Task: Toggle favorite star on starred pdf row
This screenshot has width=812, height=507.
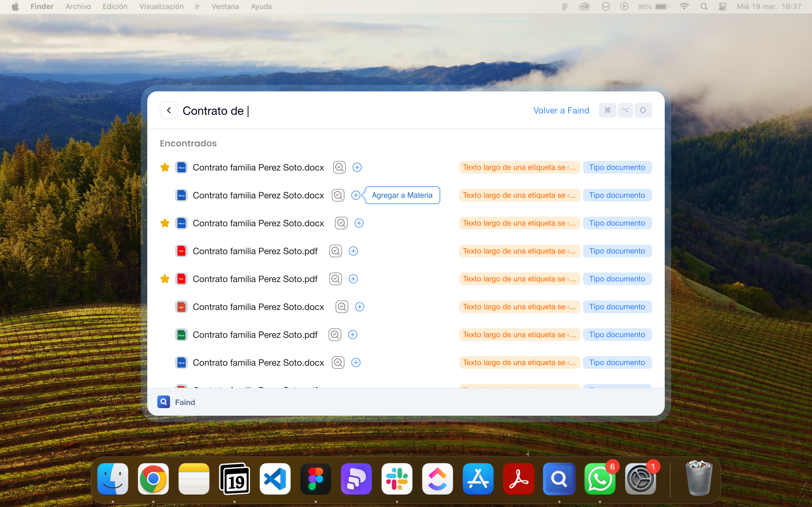Action: coord(165,279)
